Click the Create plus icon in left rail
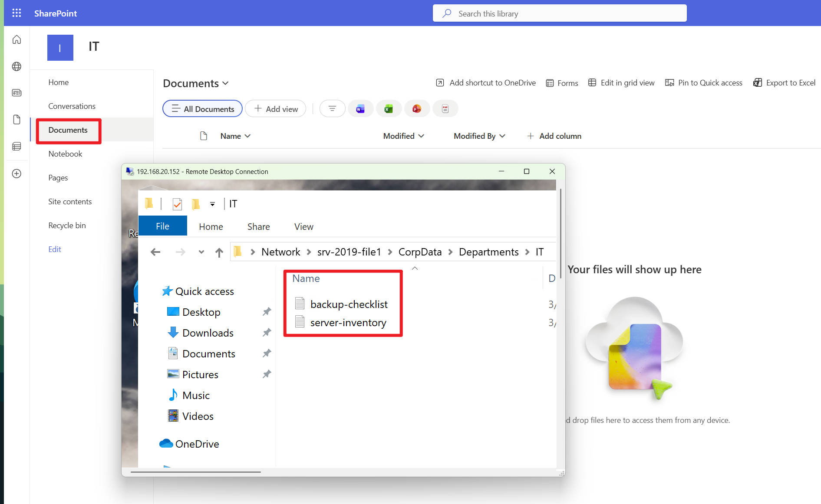Image resolution: width=821 pixels, height=504 pixels. click(x=16, y=173)
